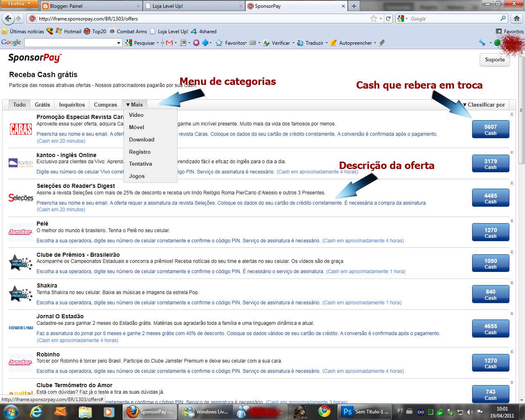This screenshot has width=525, height=420.
Task: Open Google toolbar search history dropdown arrow
Action: tap(119, 43)
